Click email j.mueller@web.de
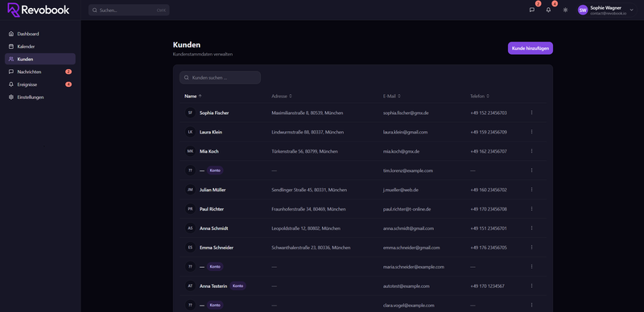Viewport: 644px width, 312px height. pos(400,190)
